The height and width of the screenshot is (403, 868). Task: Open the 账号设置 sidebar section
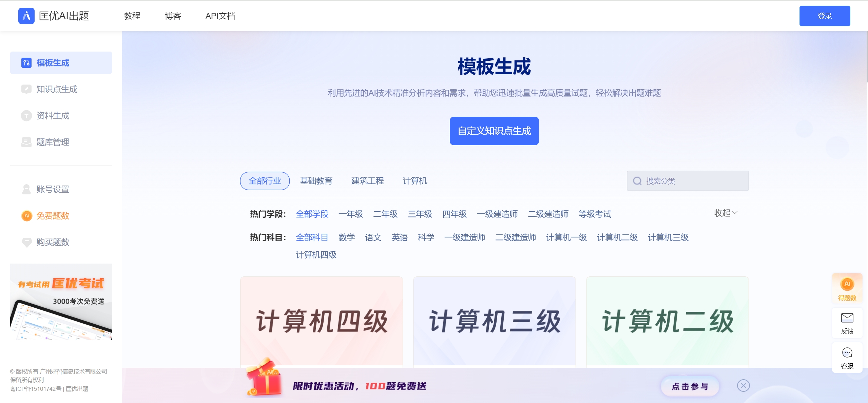(x=52, y=189)
